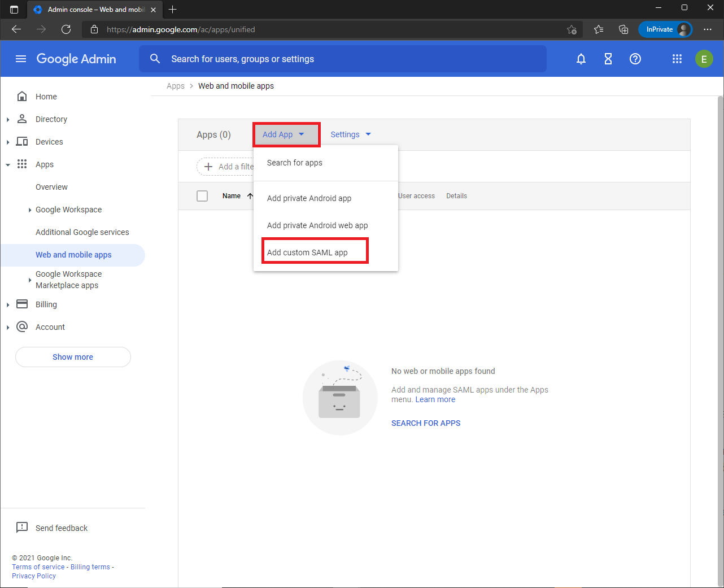Expand the Devices section
This screenshot has height=588, width=724.
8,142
